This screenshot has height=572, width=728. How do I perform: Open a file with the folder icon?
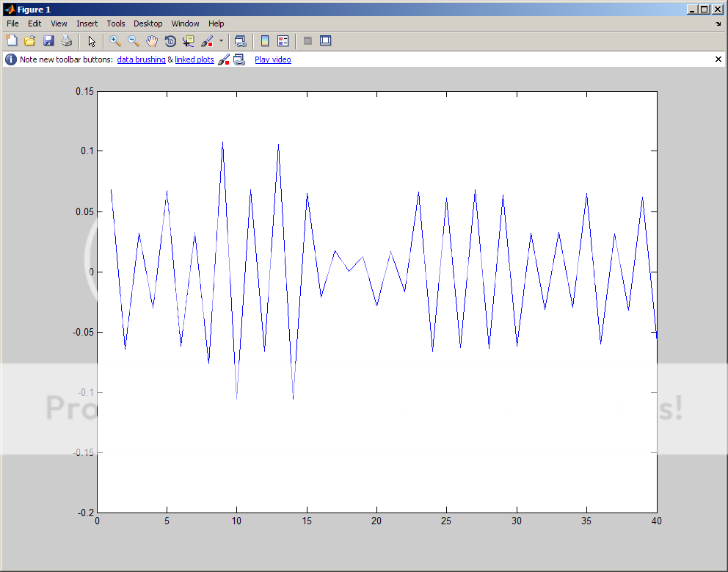[x=30, y=41]
